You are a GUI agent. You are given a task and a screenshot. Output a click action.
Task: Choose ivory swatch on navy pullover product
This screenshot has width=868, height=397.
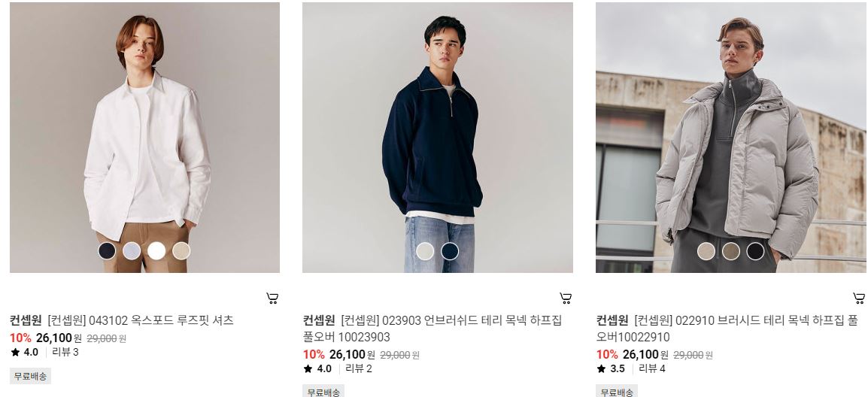425,251
